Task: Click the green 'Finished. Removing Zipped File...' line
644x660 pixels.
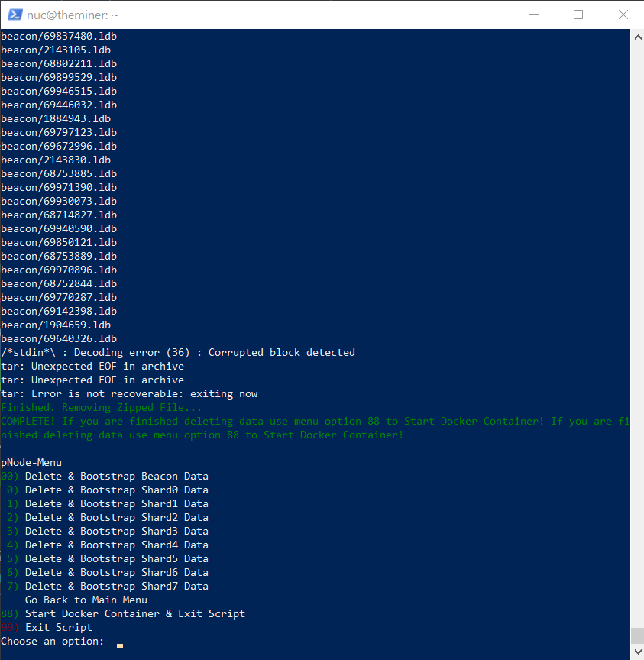Action: tap(102, 408)
